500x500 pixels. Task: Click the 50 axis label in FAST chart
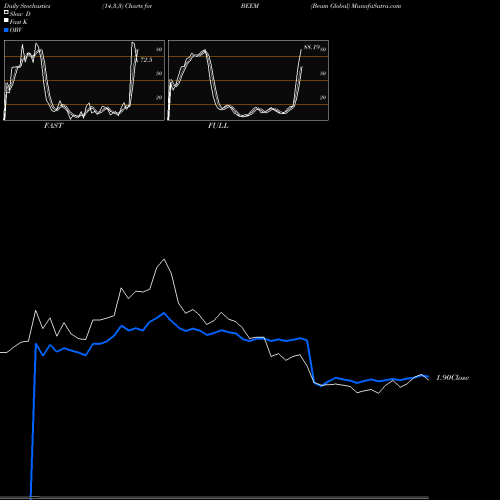159,73
